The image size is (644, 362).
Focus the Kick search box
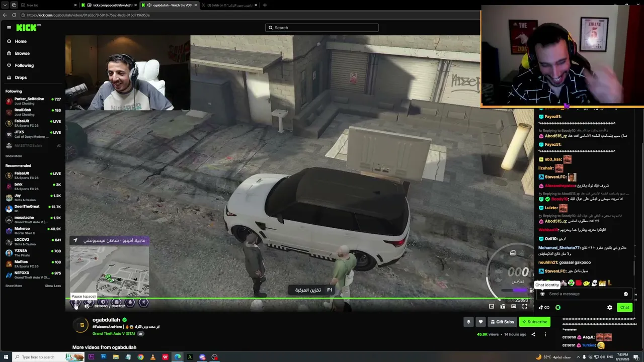322,28
